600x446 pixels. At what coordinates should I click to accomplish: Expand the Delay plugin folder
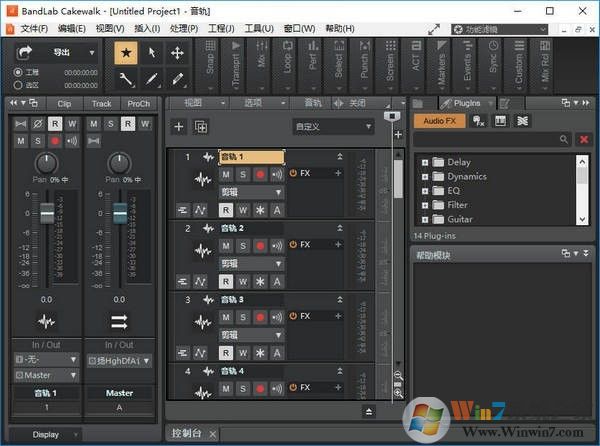pyautogui.click(x=425, y=162)
